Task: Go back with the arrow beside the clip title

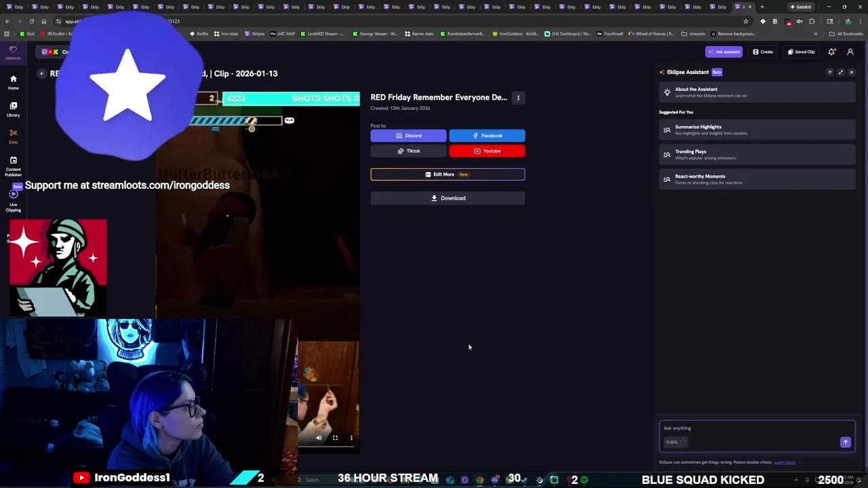Action: tap(42, 73)
